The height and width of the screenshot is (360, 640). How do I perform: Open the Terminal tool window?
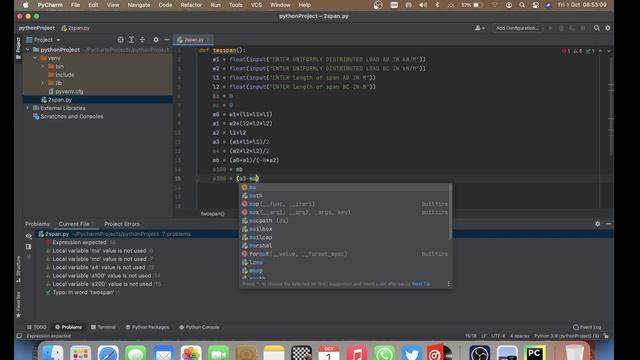click(103, 327)
